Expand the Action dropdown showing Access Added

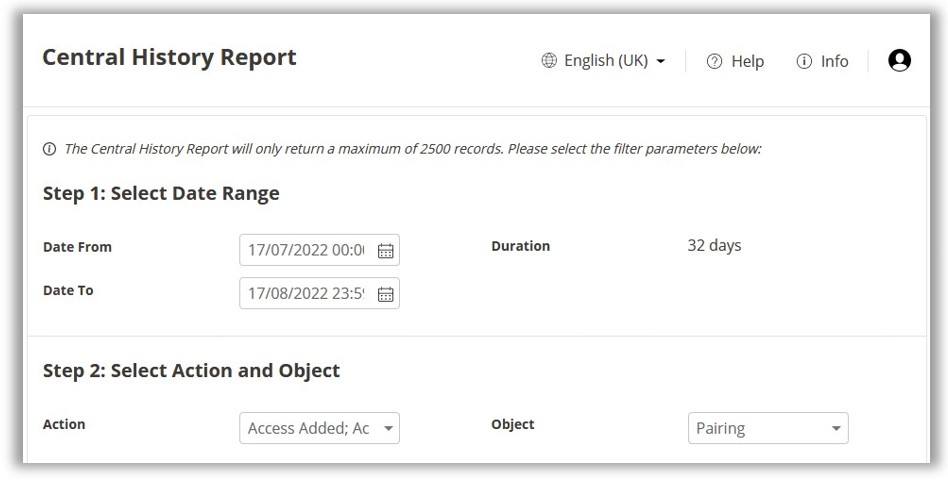coord(319,428)
